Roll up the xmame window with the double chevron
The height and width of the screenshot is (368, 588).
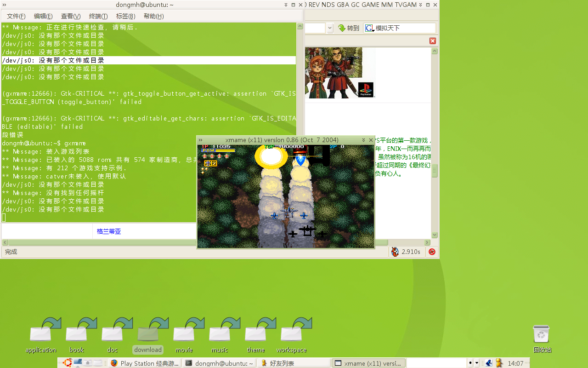point(363,140)
